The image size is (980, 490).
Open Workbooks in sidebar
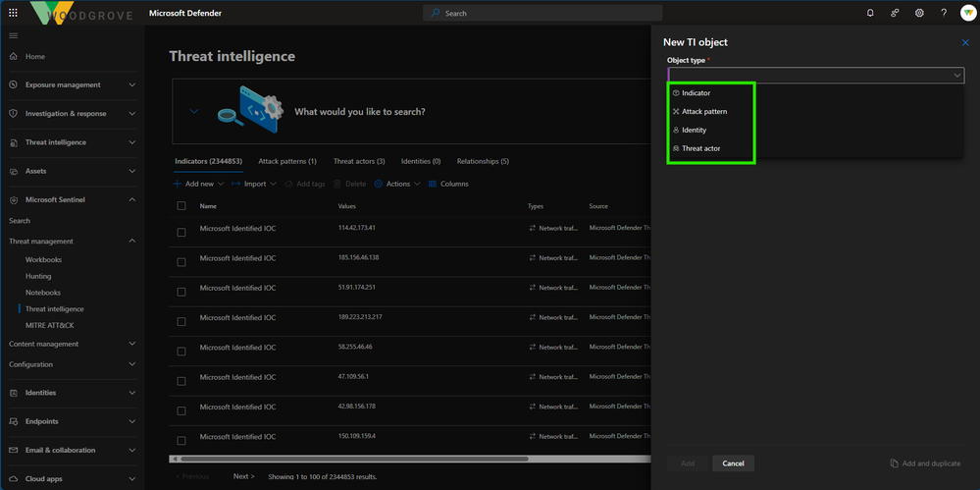point(43,259)
